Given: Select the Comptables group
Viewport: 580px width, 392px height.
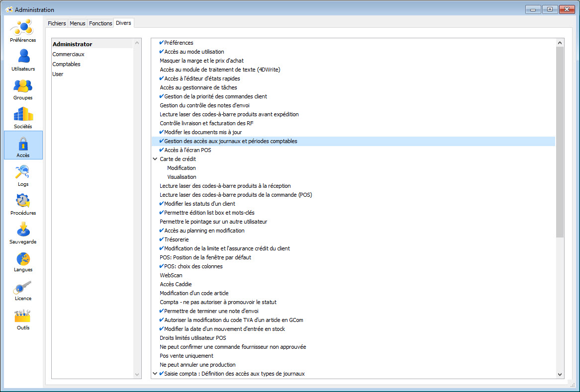Looking at the screenshot, I should (x=67, y=64).
